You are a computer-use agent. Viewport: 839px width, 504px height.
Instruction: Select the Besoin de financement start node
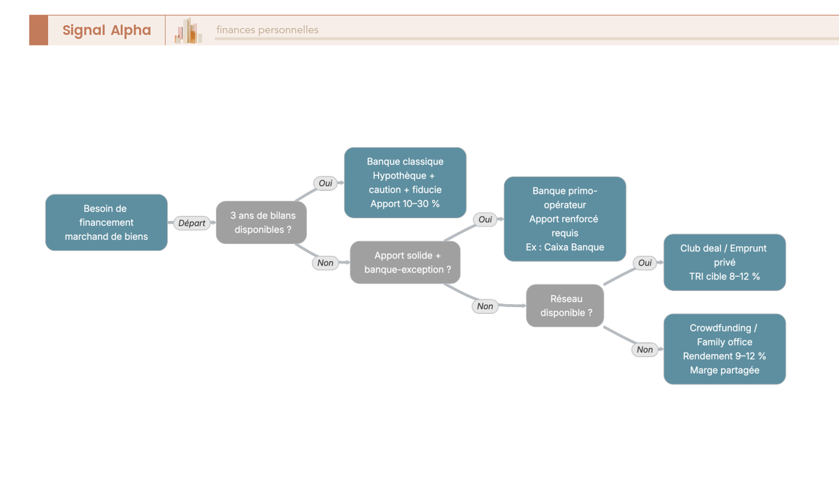[x=106, y=222]
